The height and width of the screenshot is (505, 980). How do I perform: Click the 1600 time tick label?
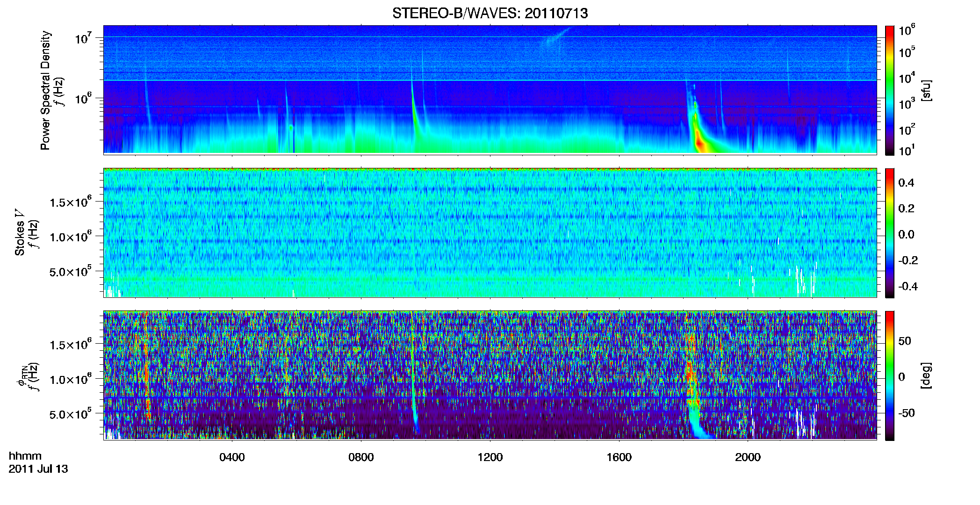pyautogui.click(x=619, y=457)
